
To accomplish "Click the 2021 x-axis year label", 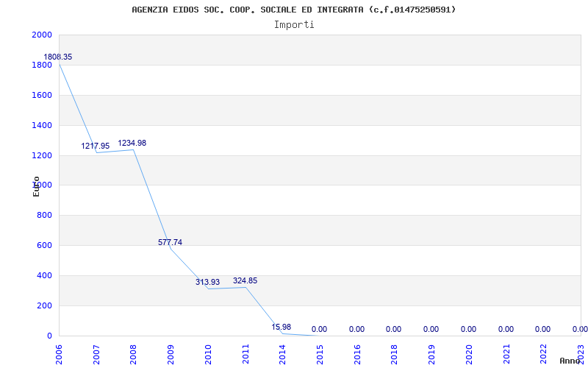I will (506, 353).
